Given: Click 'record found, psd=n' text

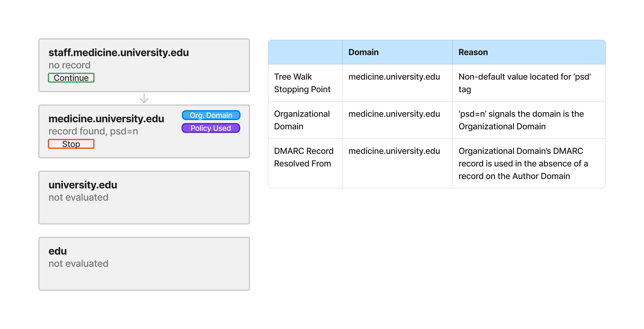Looking at the screenshot, I should click(93, 131).
